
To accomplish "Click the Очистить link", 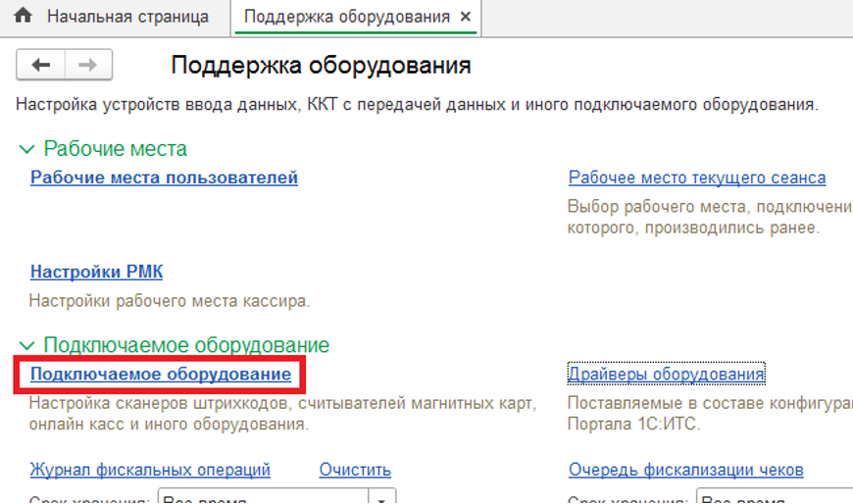I will pos(355,470).
